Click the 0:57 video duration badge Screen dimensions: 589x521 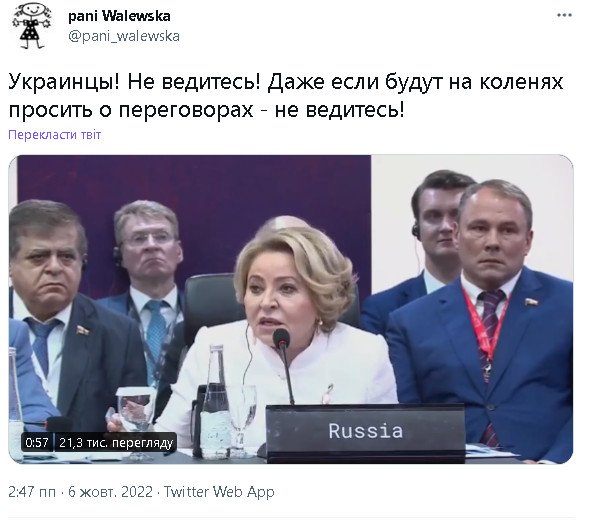(37, 442)
